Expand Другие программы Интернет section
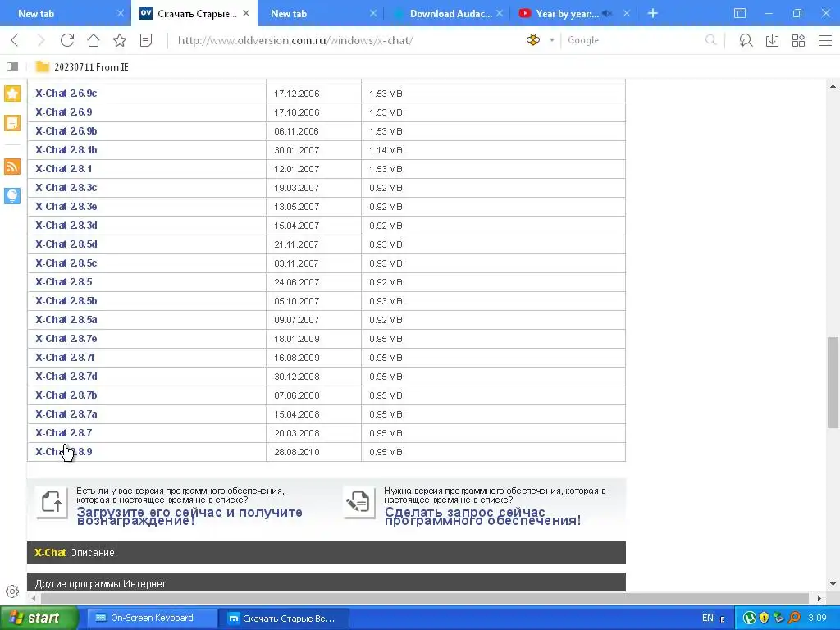This screenshot has height=630, width=840. 326,582
